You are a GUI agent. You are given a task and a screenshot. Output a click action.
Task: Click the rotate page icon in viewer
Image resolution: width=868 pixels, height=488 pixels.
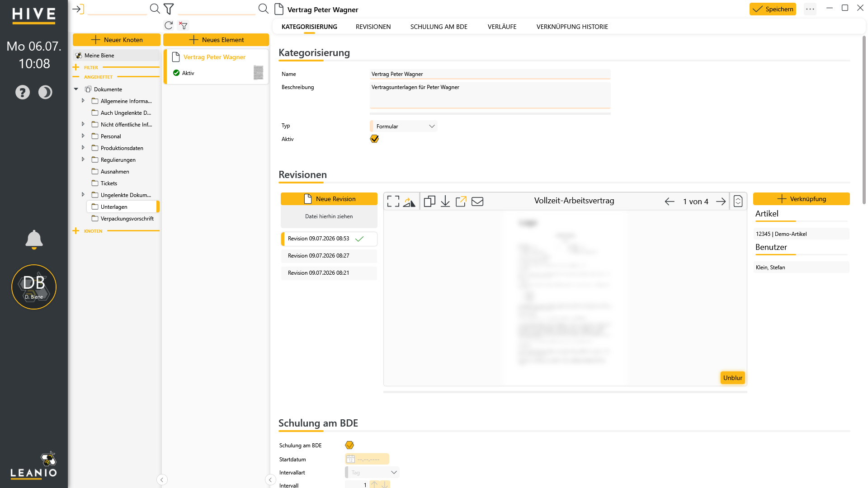pos(409,202)
